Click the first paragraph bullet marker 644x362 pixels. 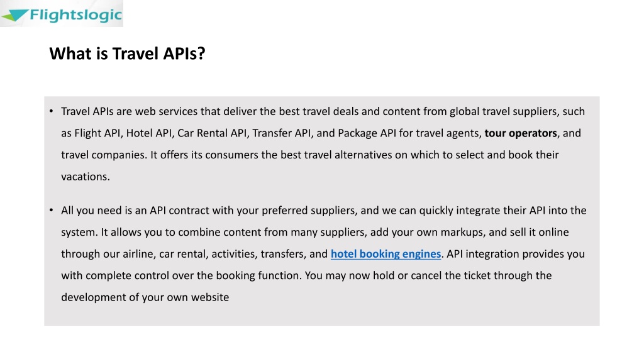pos(52,111)
